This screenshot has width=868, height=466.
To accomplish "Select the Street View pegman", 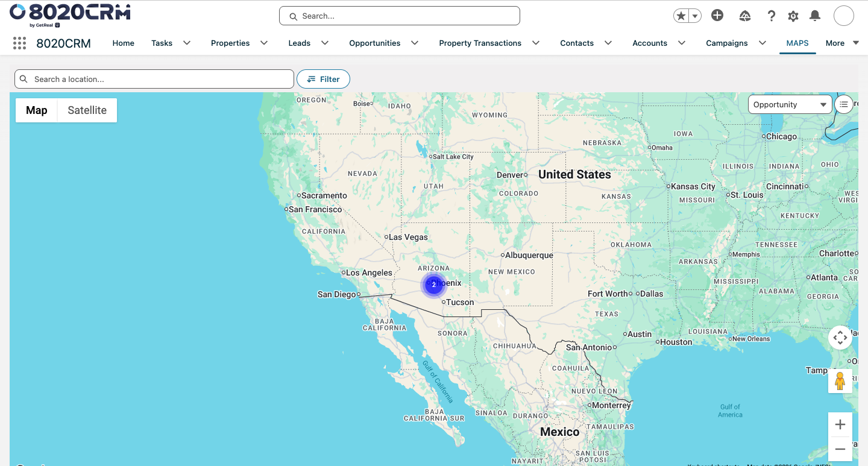I will tap(840, 381).
